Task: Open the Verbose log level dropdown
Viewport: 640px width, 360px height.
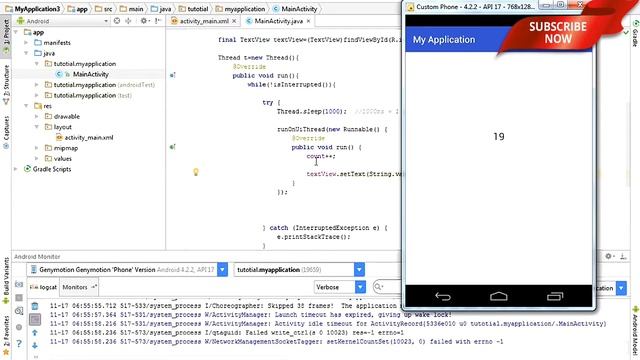Action: [360, 287]
